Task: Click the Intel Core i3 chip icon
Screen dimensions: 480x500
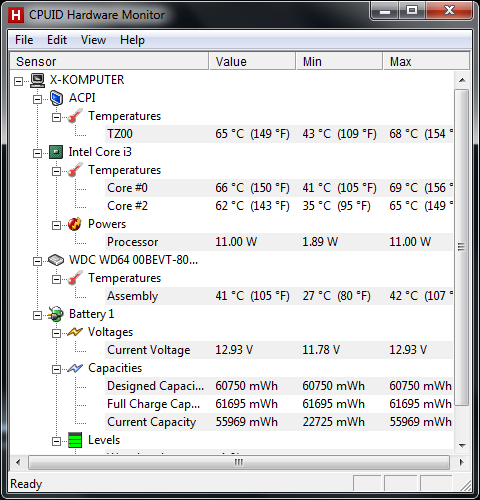Action: (x=56, y=152)
